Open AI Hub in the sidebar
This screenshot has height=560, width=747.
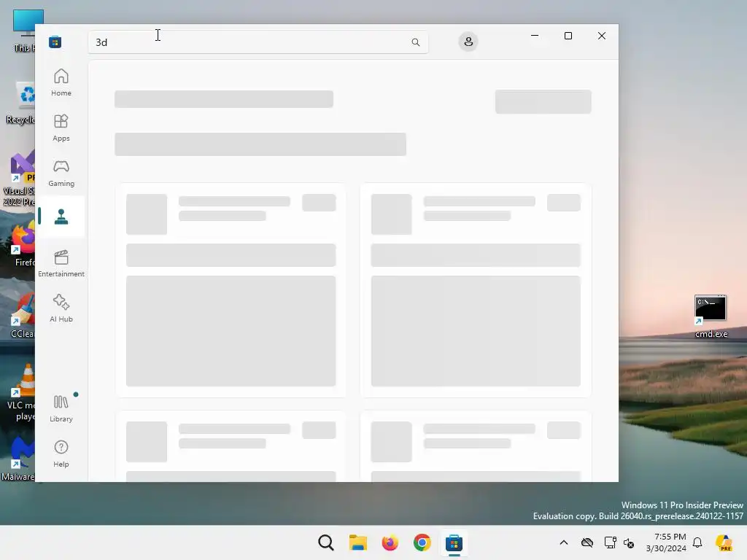click(61, 308)
